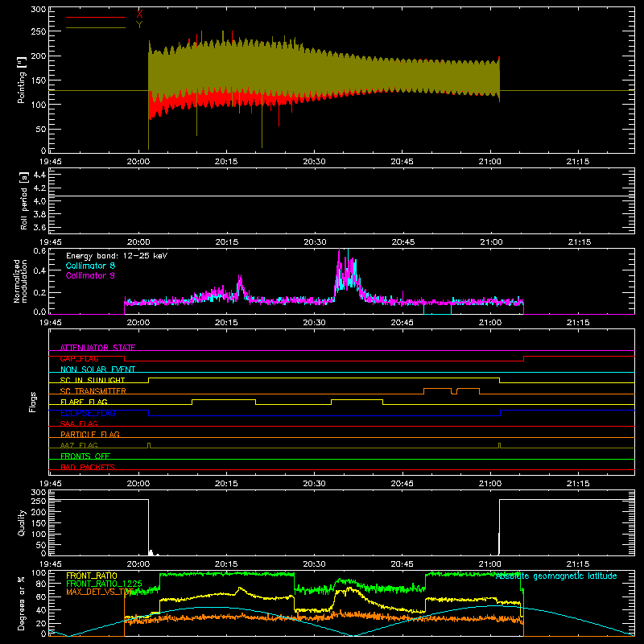
Task: Click the olive Y legend line sample
Action: click(x=96, y=27)
